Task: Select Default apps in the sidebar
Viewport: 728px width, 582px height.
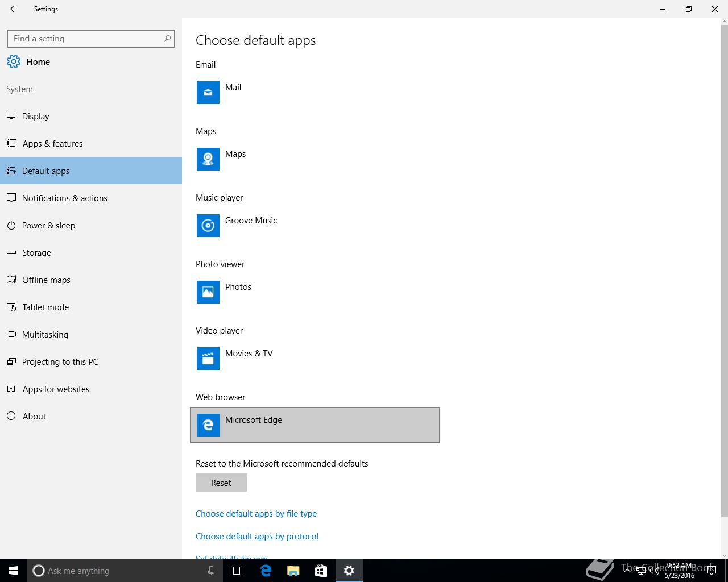Action: click(91, 171)
